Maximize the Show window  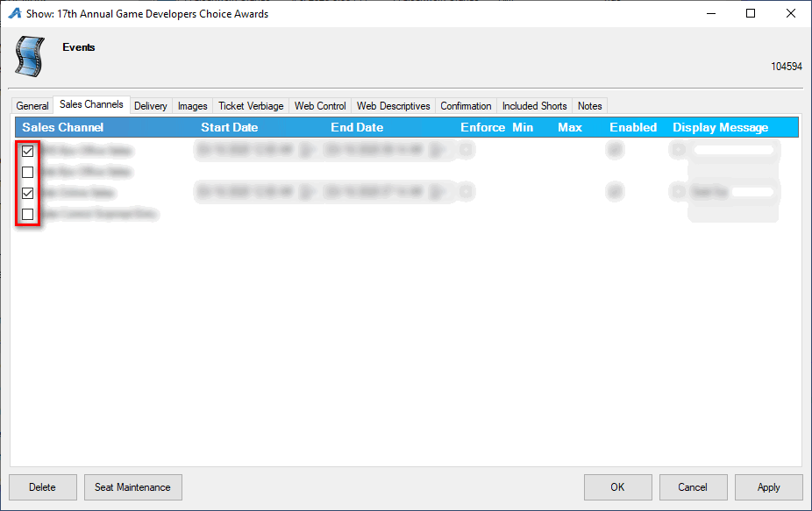click(751, 13)
